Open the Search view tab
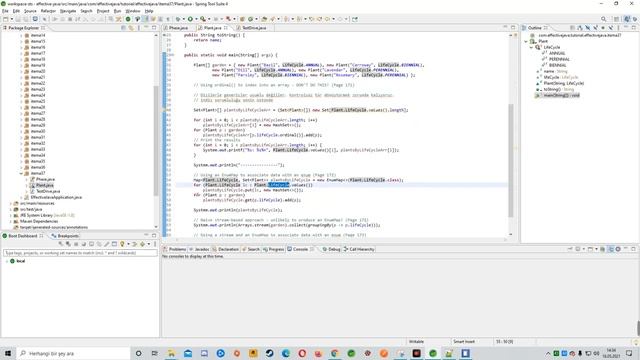The height and width of the screenshot is (360, 640). (251, 249)
